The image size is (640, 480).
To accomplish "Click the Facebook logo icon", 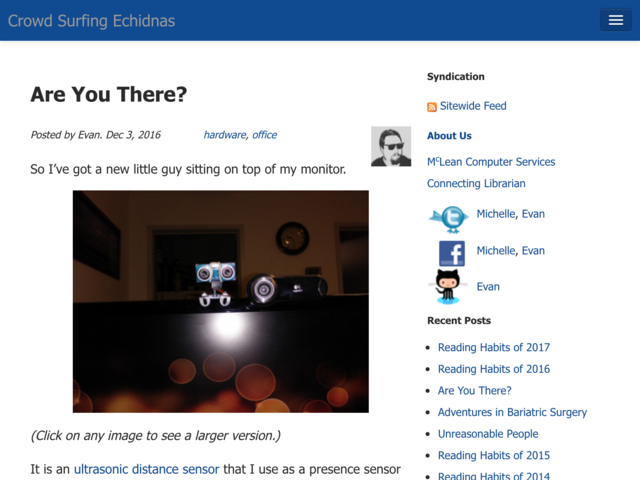I will tap(451, 253).
